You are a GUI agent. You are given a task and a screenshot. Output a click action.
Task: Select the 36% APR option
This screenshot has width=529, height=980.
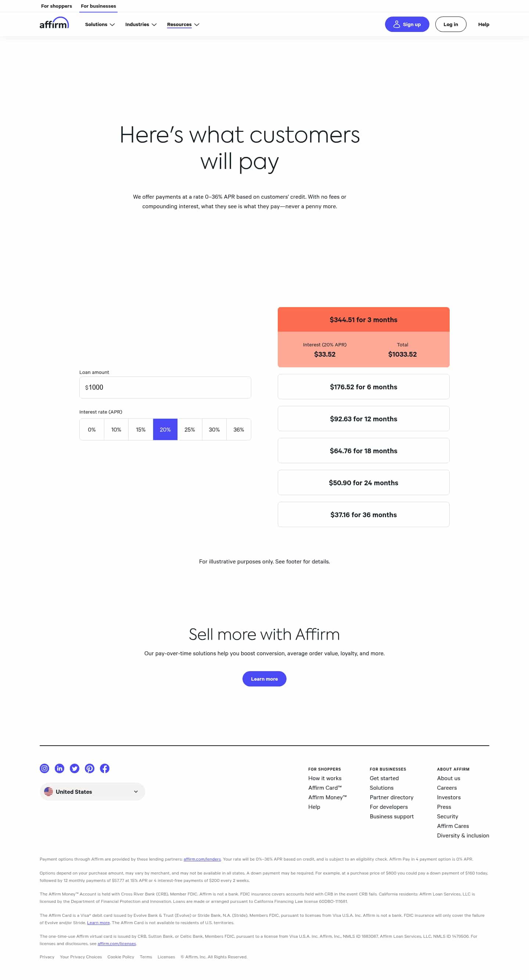click(x=238, y=429)
